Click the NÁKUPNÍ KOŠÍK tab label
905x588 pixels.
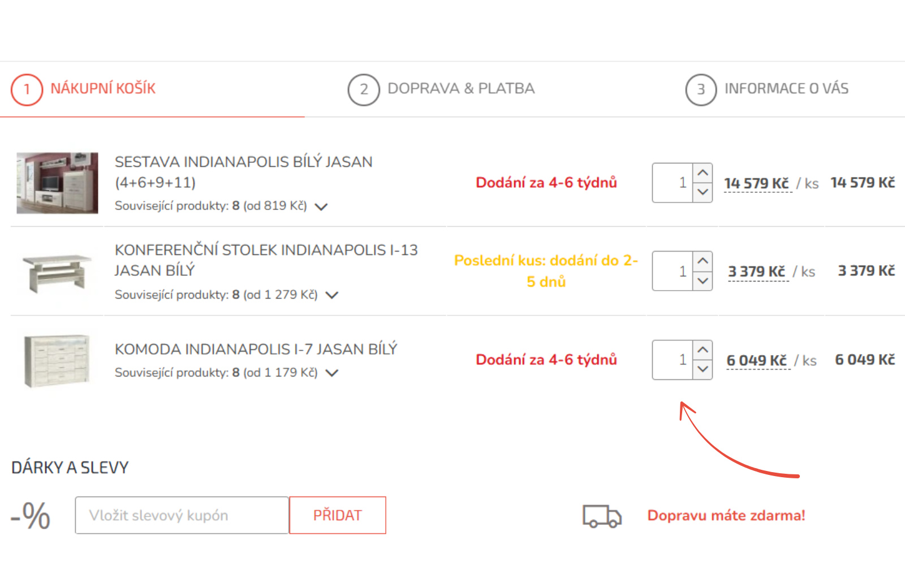pos(104,89)
